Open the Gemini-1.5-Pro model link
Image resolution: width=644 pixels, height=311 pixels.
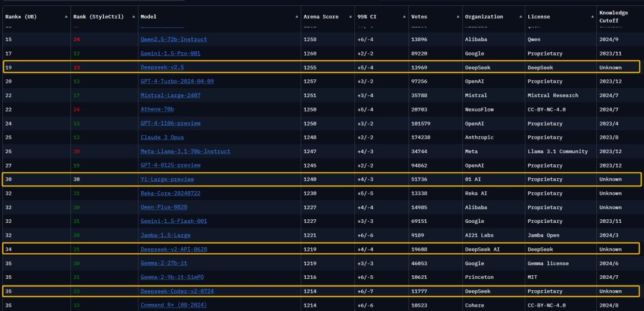point(171,54)
